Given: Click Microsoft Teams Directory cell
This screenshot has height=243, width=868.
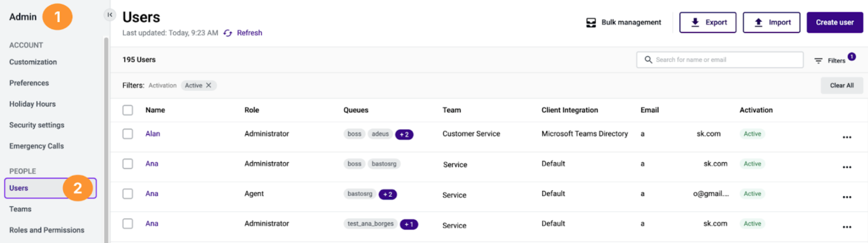Looking at the screenshot, I should (x=585, y=133).
